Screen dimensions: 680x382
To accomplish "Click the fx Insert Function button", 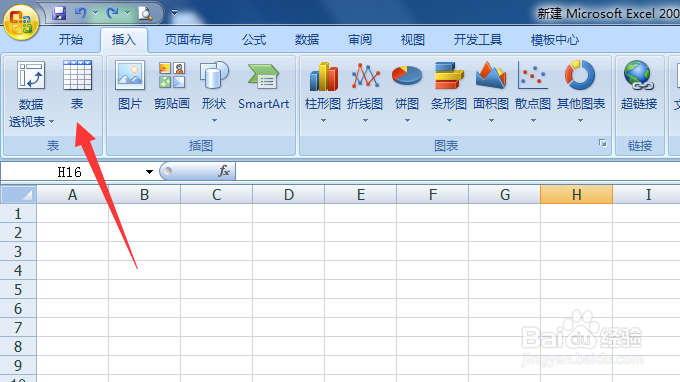I will pos(224,171).
